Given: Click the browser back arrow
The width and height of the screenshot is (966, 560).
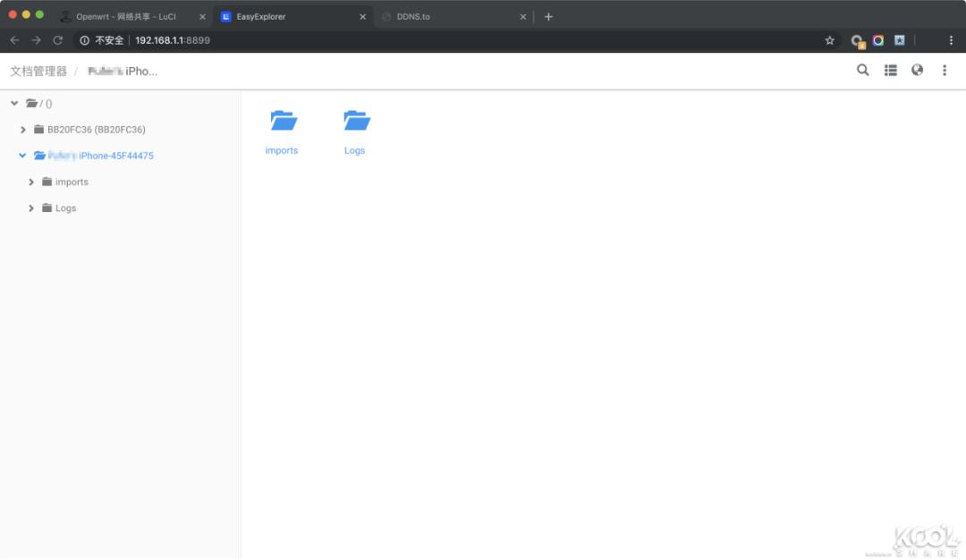Looking at the screenshot, I should (15, 40).
